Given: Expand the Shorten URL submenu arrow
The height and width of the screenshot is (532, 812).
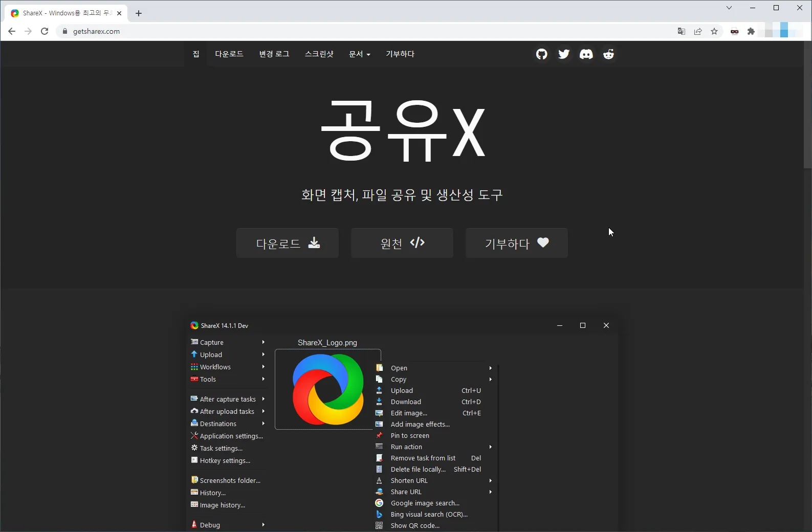Looking at the screenshot, I should coord(490,480).
